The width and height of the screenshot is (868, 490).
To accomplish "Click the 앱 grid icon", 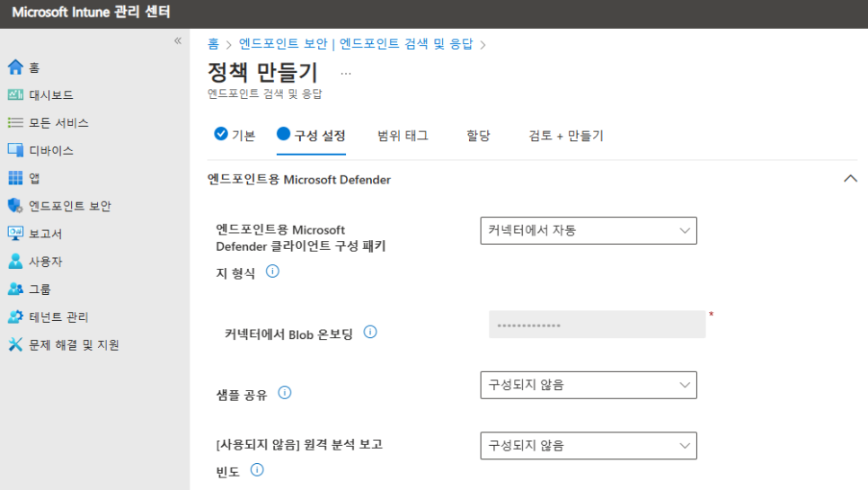I will pos(15,178).
